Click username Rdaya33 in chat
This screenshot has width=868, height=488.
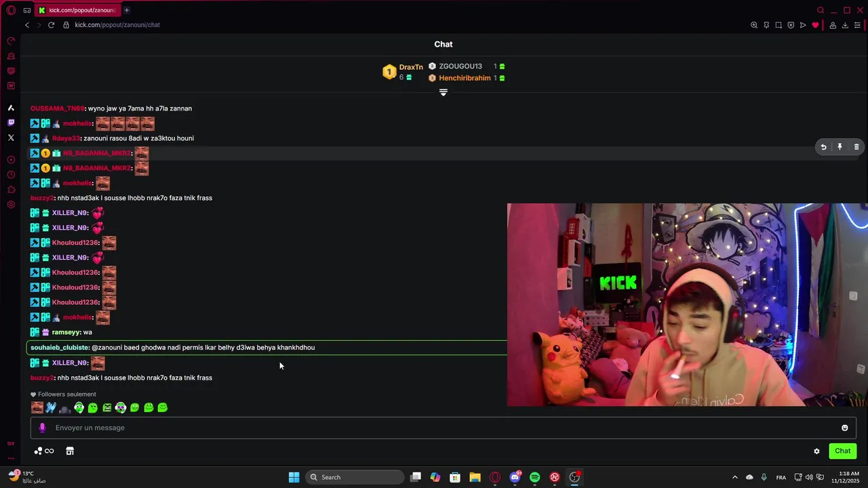(x=66, y=138)
